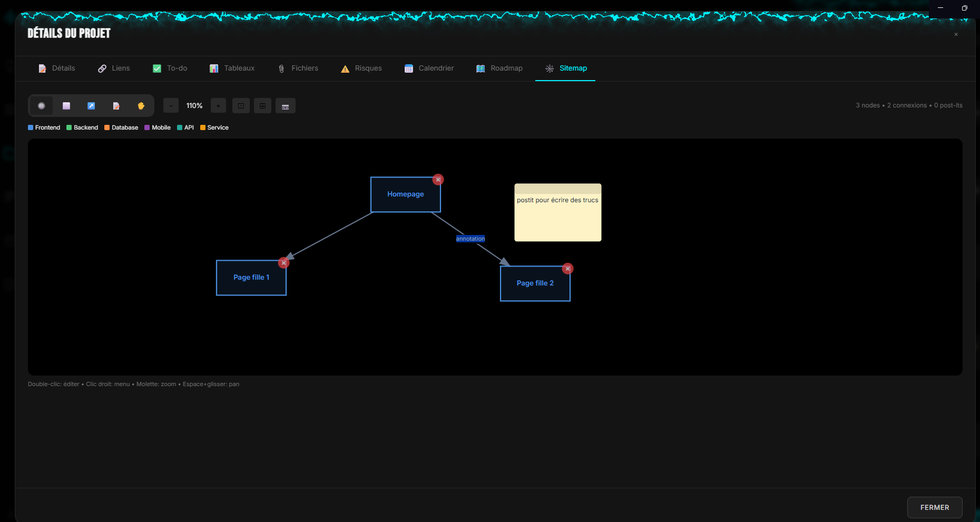Click the annotation label on connection

[471, 239]
